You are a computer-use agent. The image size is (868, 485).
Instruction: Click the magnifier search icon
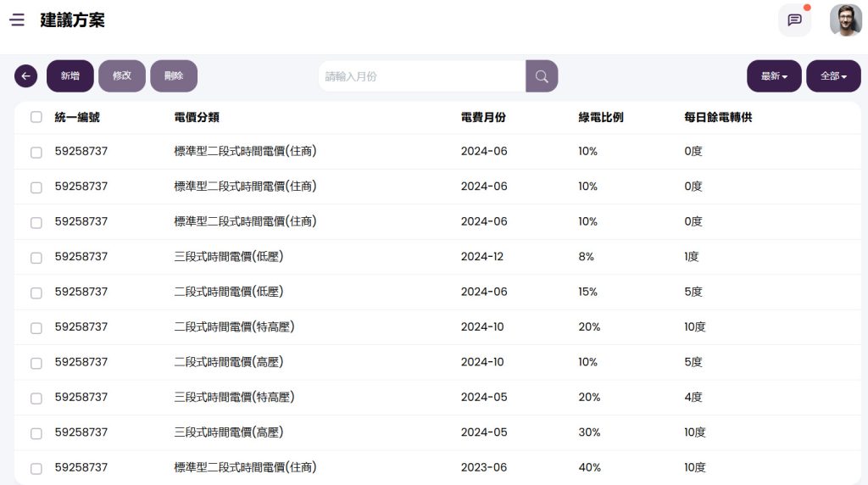[542, 76]
